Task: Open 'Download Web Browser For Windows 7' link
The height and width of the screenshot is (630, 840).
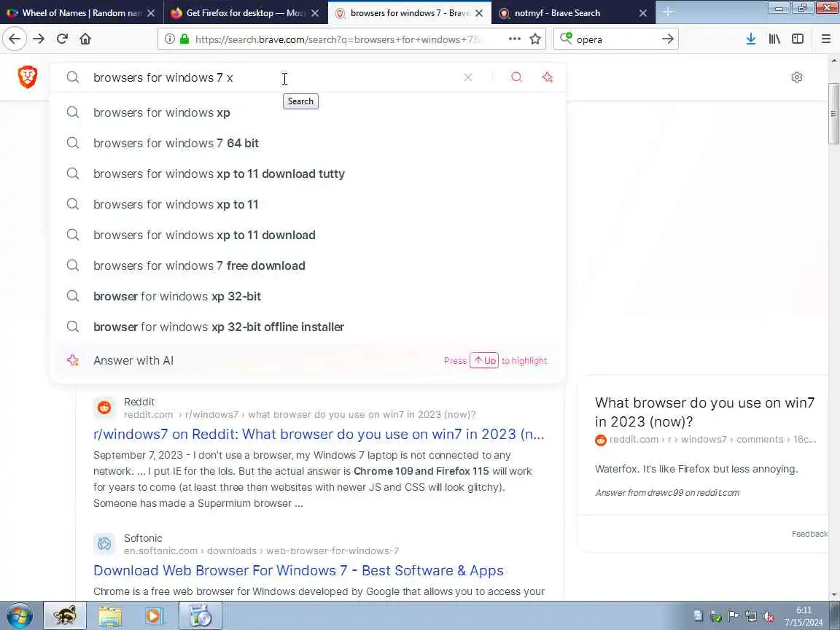Action: pos(298,570)
